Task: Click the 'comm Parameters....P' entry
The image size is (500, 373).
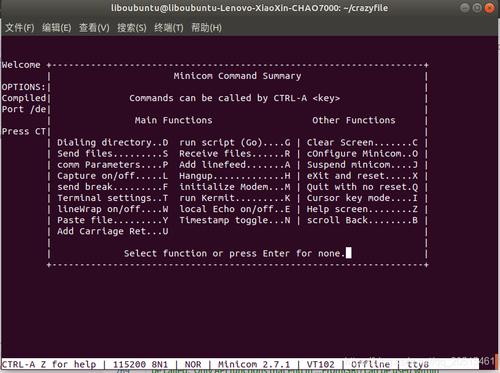Action: coord(113,165)
